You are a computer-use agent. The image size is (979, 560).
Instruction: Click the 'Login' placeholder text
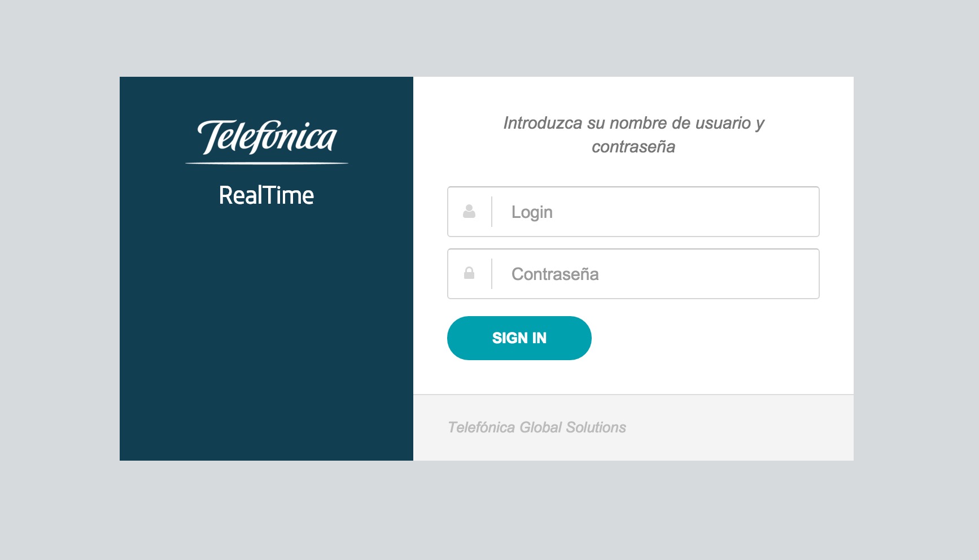pos(532,212)
